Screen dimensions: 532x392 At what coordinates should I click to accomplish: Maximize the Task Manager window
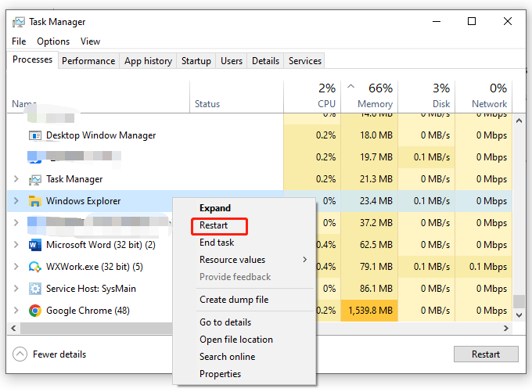click(472, 21)
